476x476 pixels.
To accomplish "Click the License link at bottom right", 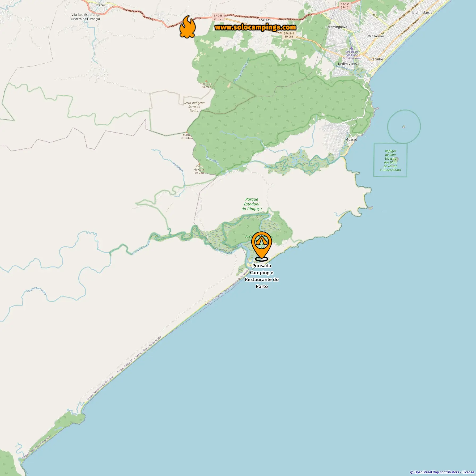I will click(x=468, y=472).
